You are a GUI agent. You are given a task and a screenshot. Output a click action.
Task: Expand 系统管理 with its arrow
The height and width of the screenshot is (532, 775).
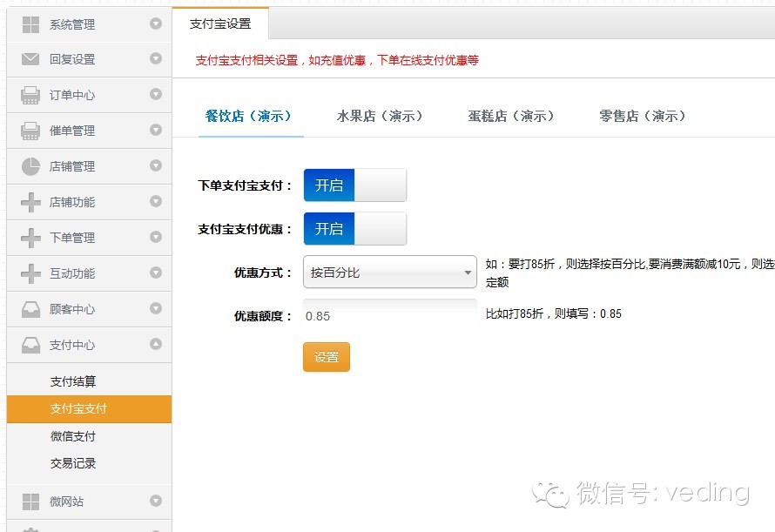[x=156, y=24]
